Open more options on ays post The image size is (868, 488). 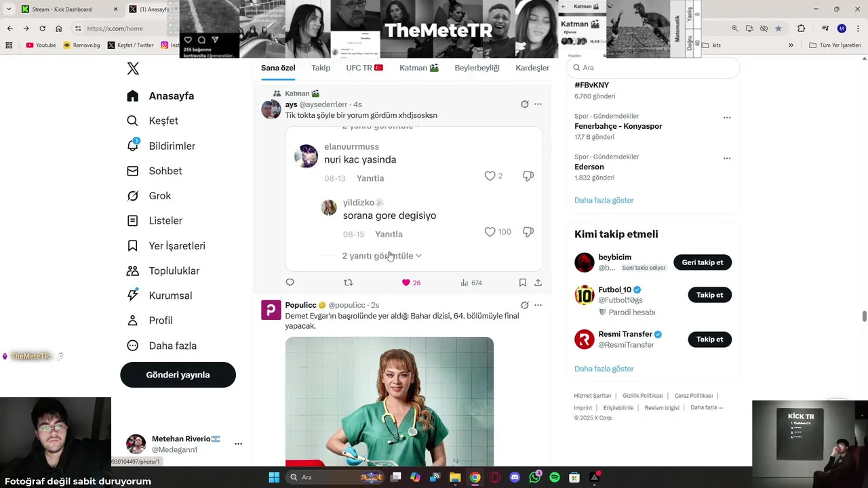click(x=538, y=104)
